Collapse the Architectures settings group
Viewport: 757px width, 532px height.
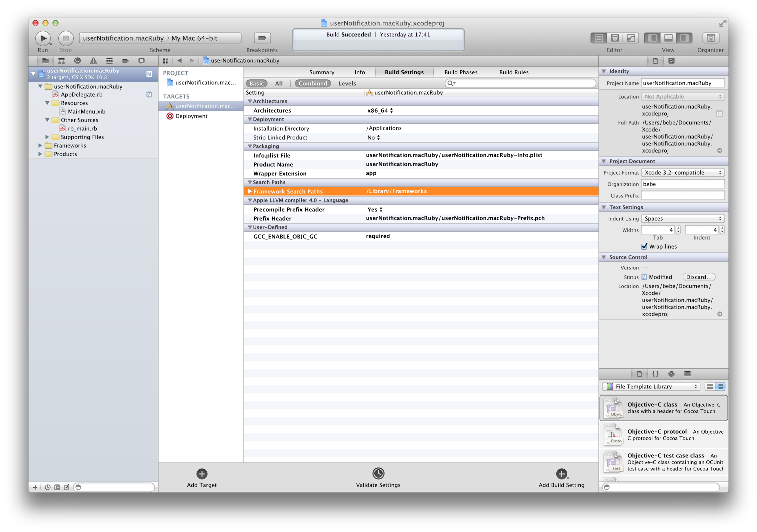pyautogui.click(x=250, y=101)
